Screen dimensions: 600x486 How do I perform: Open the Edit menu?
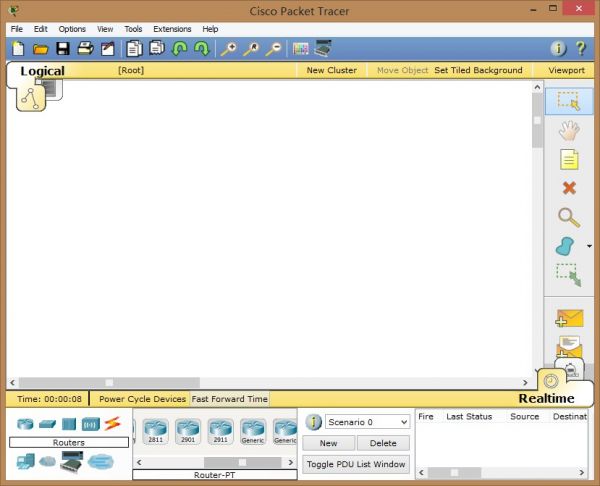(x=40, y=29)
